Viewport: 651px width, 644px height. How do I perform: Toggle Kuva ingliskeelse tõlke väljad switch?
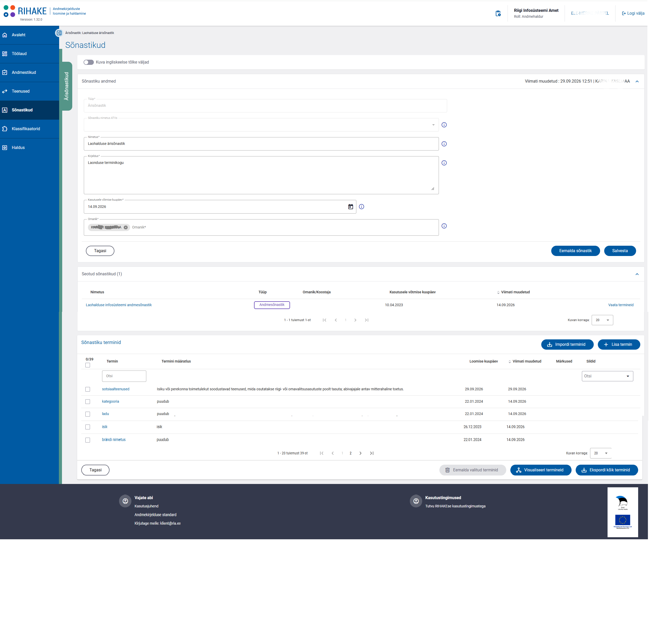pos(89,62)
